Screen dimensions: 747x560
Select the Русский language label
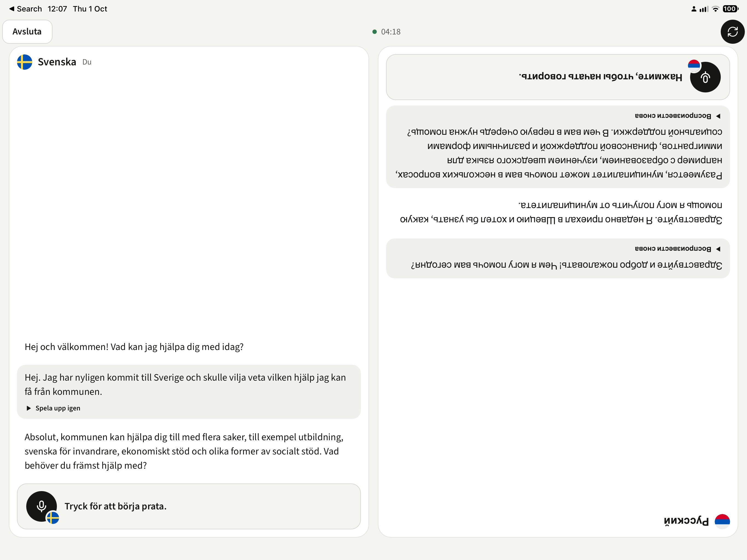click(686, 521)
